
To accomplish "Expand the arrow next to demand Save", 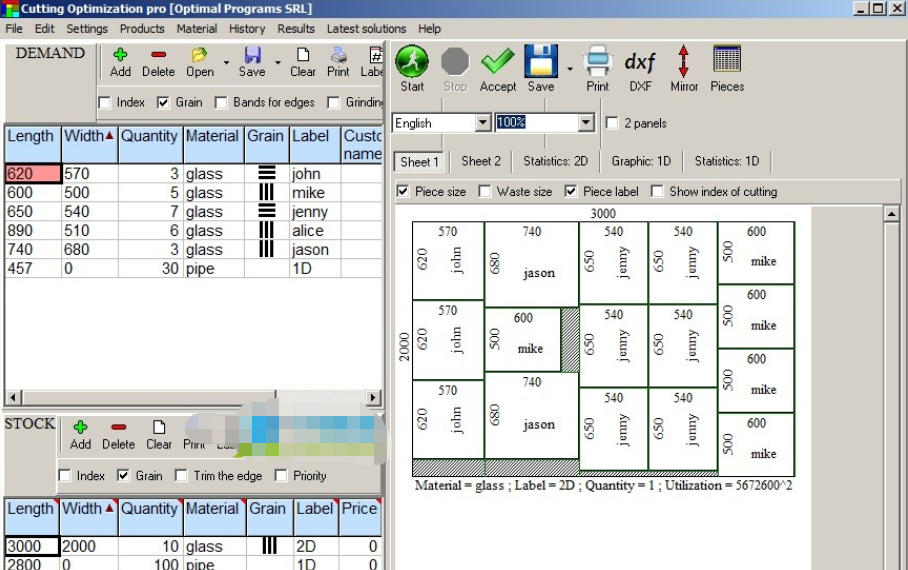I will 277,62.
